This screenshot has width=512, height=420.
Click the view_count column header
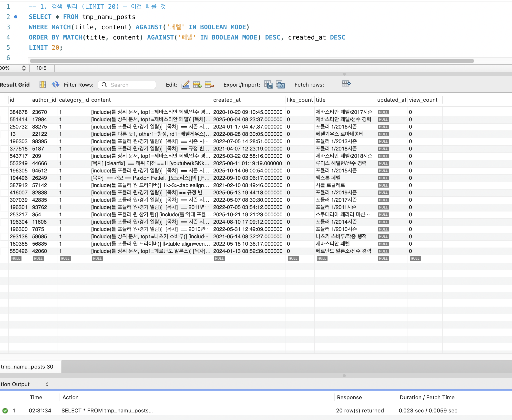[423, 100]
